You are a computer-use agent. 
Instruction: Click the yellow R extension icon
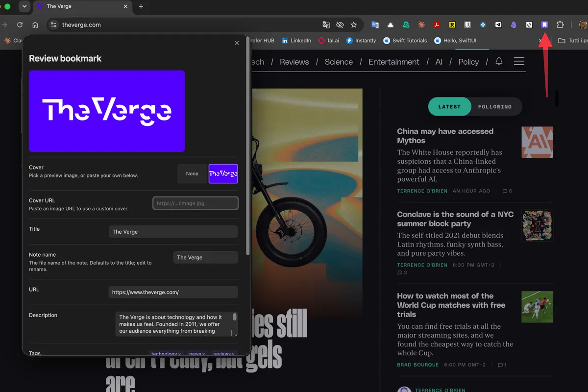pyautogui.click(x=452, y=24)
